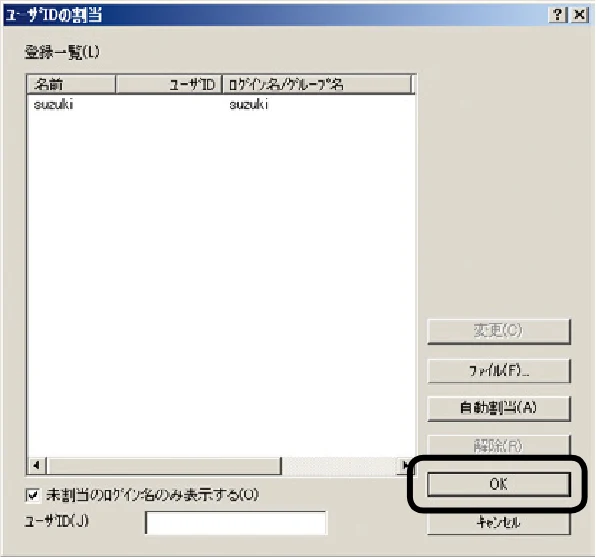Click the horizontal scrollbar left arrow
Viewport: 596px width, 557px height.
(37, 466)
